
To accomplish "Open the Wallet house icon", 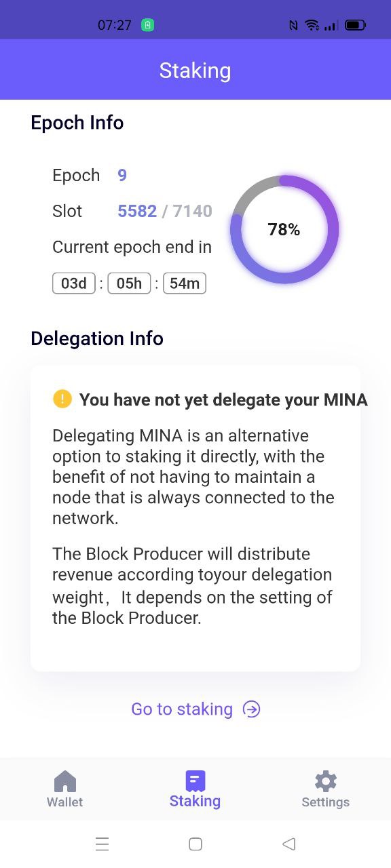I will [x=65, y=781].
